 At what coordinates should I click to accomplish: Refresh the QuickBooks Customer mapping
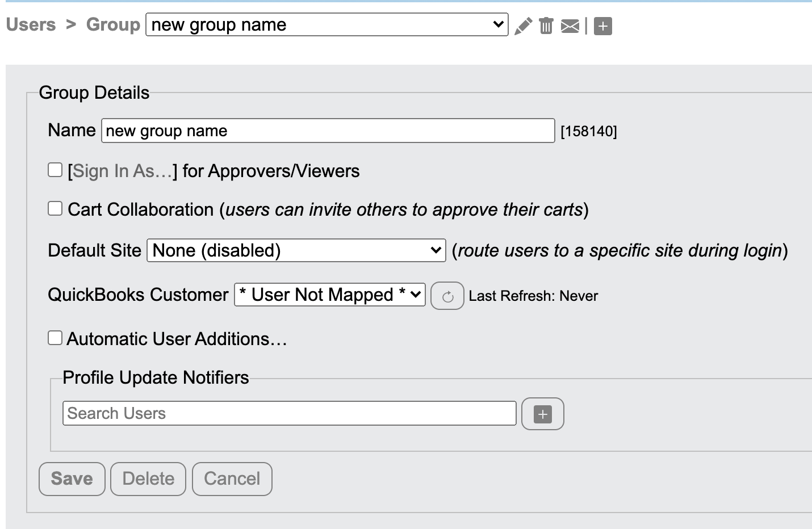447,296
